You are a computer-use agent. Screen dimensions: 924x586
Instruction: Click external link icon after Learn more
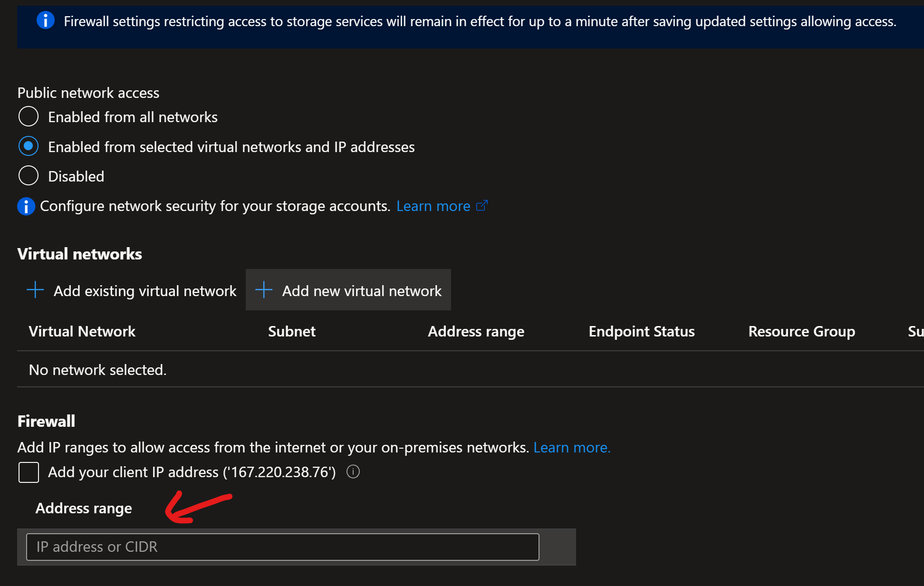click(481, 206)
